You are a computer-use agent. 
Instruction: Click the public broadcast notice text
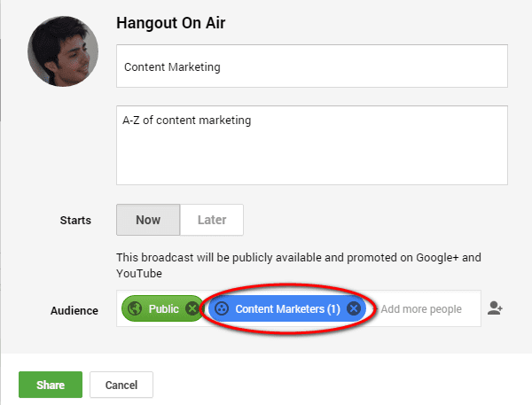(298, 265)
